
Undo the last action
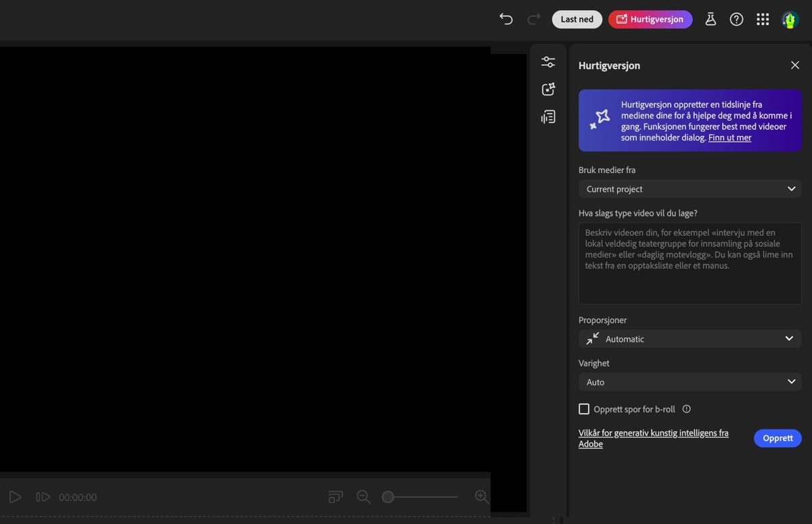click(x=506, y=19)
